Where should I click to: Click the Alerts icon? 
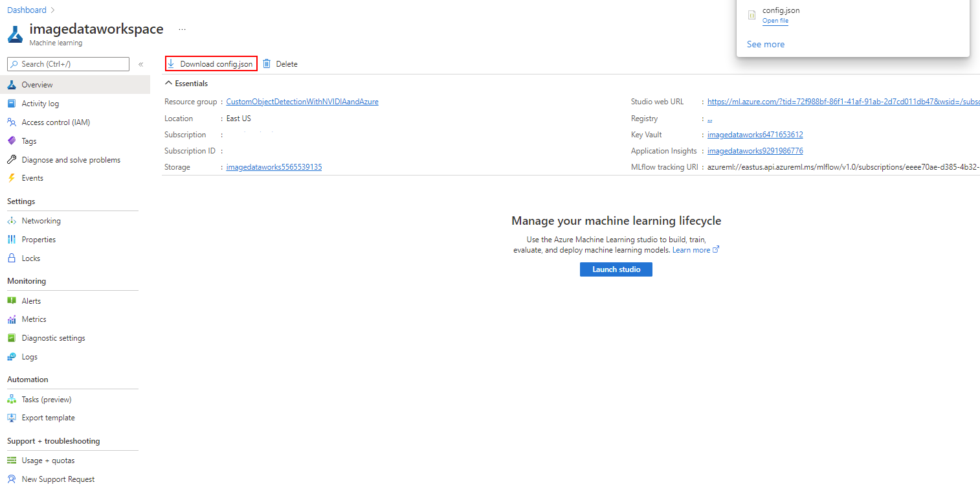pos(11,301)
